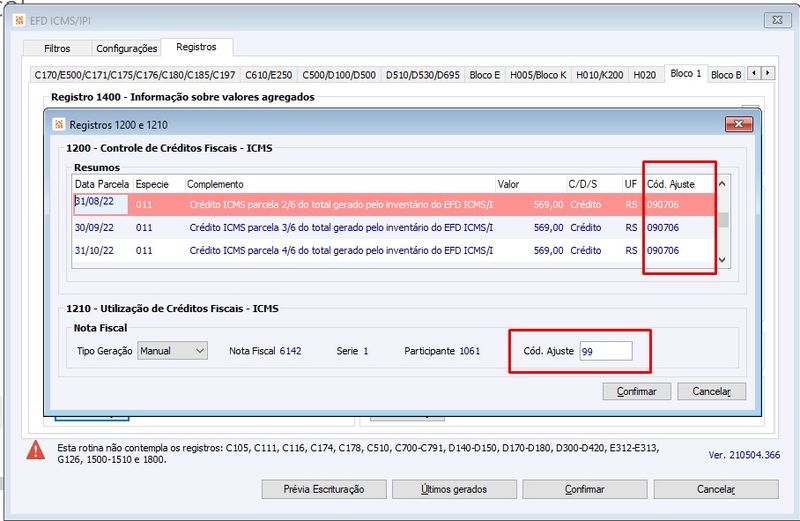Click the C/D/S column header
Viewport: 800px width, 521px height.
point(594,184)
